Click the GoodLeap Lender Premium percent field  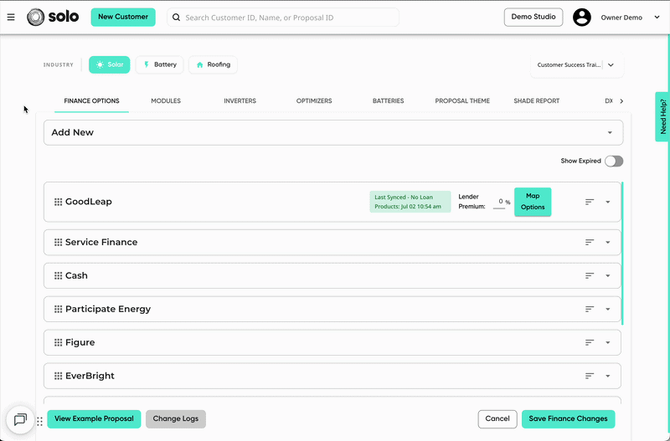[499, 202]
